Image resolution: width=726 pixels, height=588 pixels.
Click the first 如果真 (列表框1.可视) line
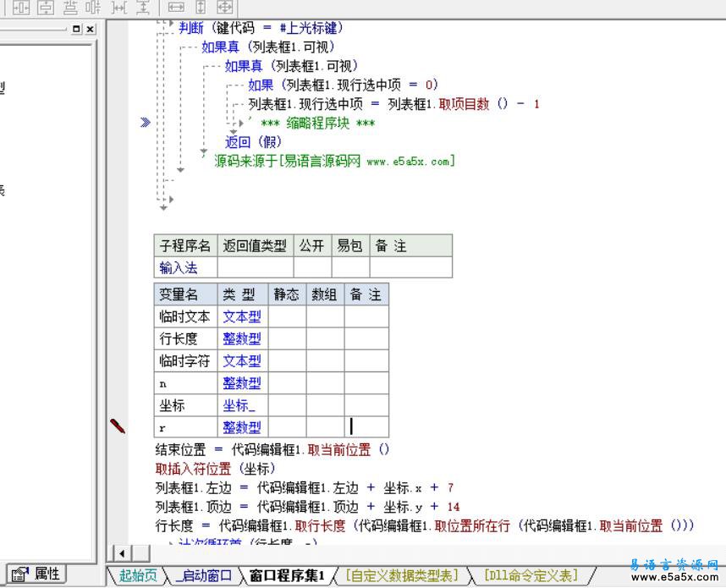pyautogui.click(x=268, y=47)
